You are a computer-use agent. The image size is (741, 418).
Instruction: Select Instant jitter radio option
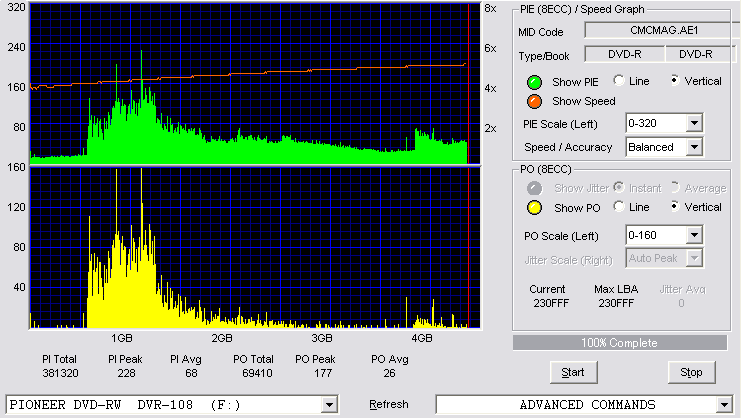point(619,188)
